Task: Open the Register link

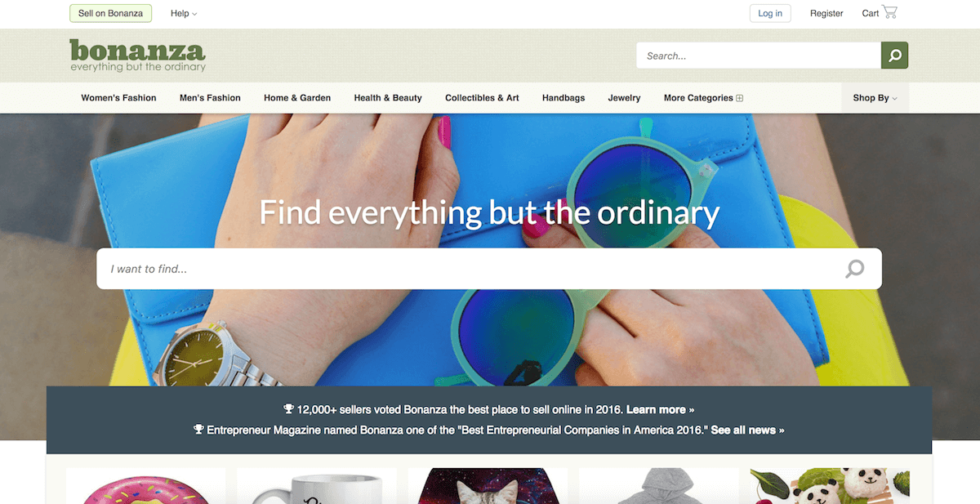Action: 826,13
